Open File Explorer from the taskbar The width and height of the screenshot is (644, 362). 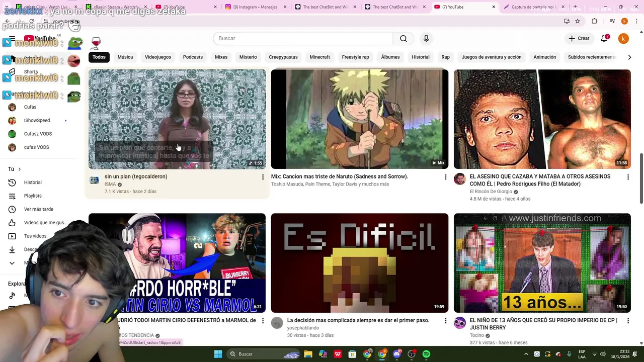308,354
